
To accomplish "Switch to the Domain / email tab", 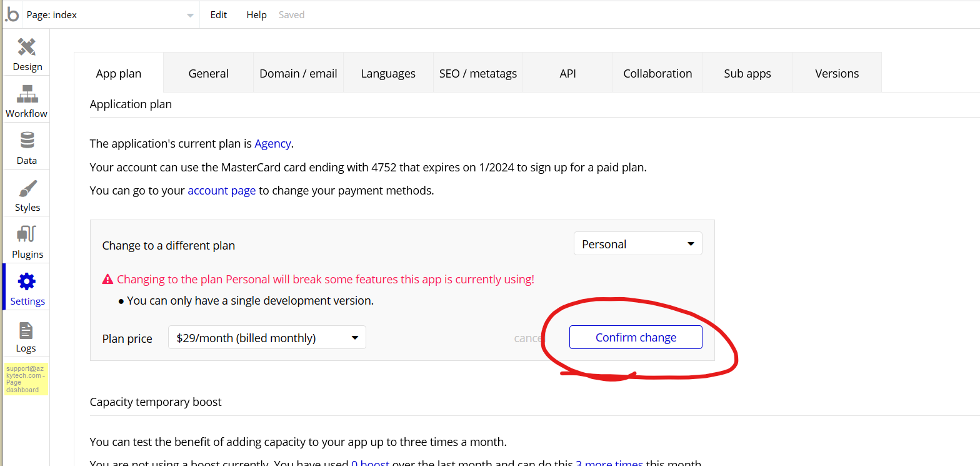I will (x=298, y=73).
